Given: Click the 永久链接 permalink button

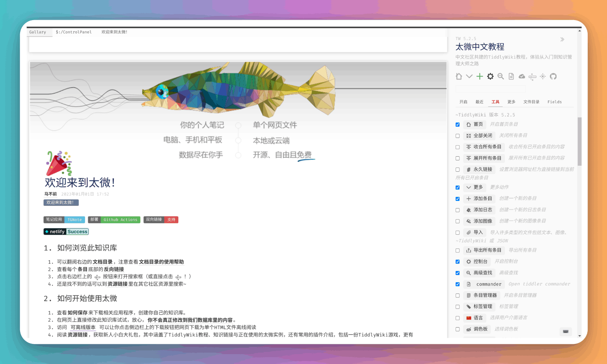Looking at the screenshot, I should (x=479, y=169).
